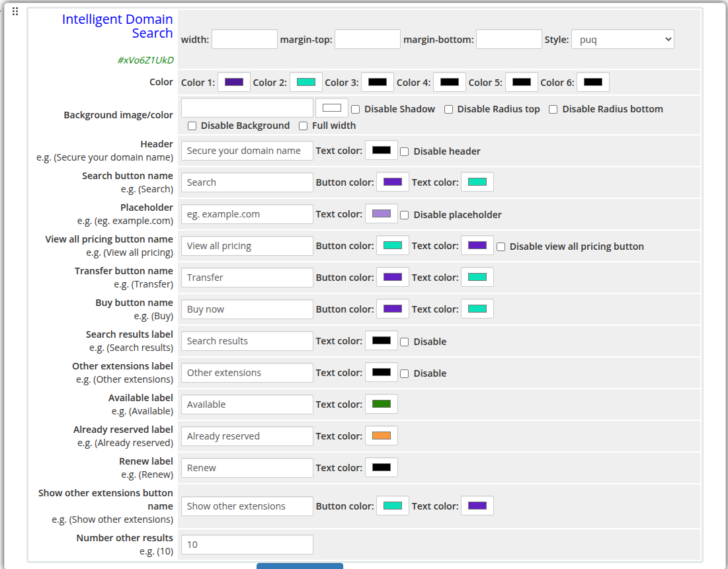728x569 pixels.
Task: Open the Color 2 teal swatch
Action: (x=305, y=81)
